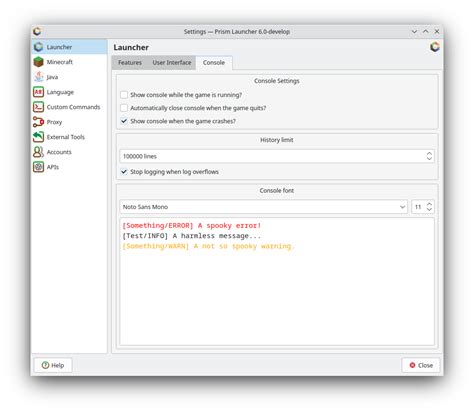Open the Accounts page icon
The height and width of the screenshot is (412, 474).
pos(38,152)
